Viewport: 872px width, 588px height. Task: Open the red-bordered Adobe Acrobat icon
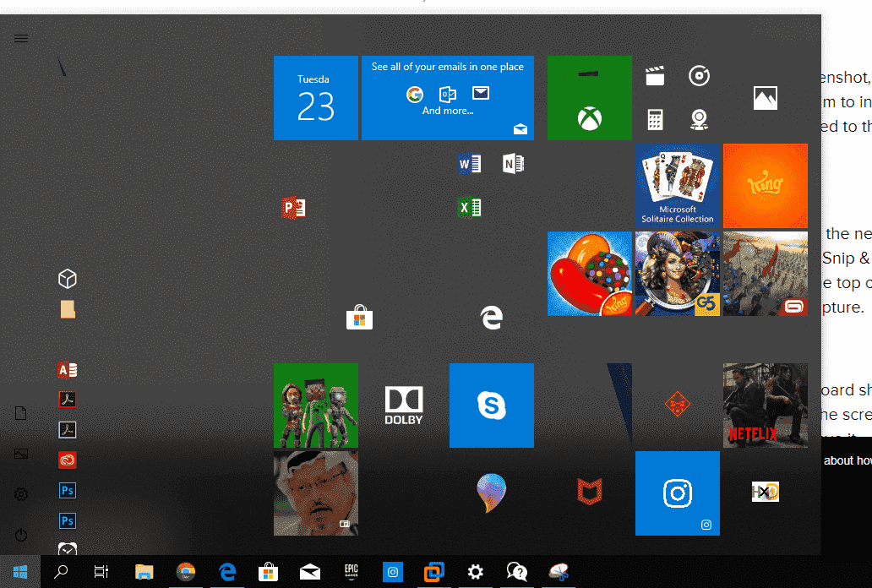68,400
